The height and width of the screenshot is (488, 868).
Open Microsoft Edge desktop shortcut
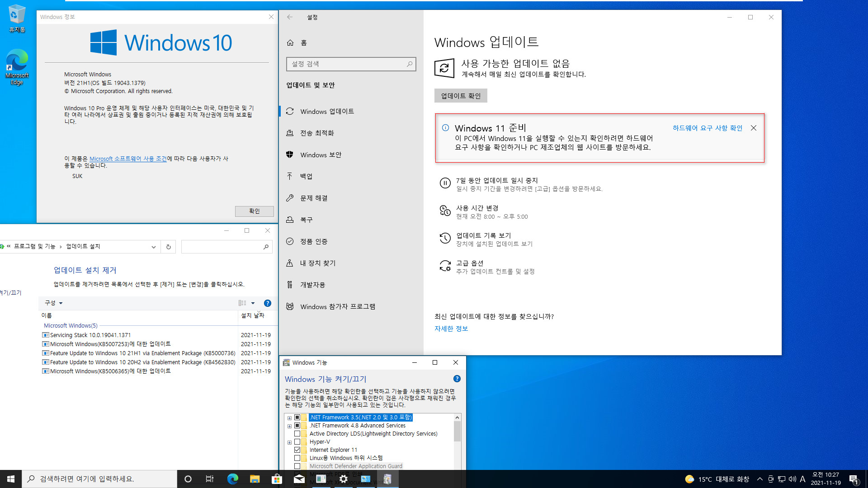17,67
